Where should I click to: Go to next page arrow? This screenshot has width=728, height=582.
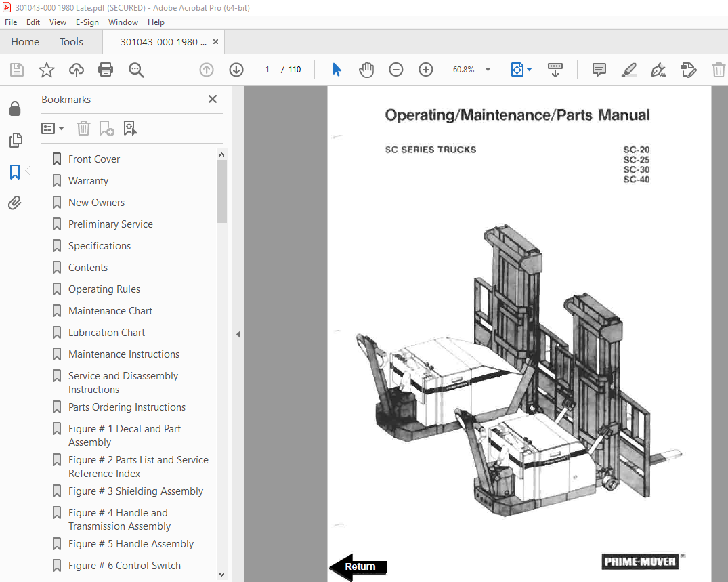tap(236, 70)
